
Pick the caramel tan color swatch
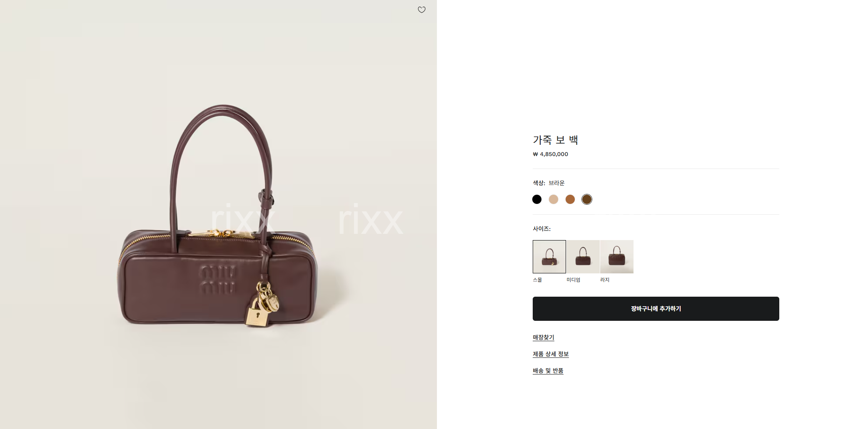[570, 199]
